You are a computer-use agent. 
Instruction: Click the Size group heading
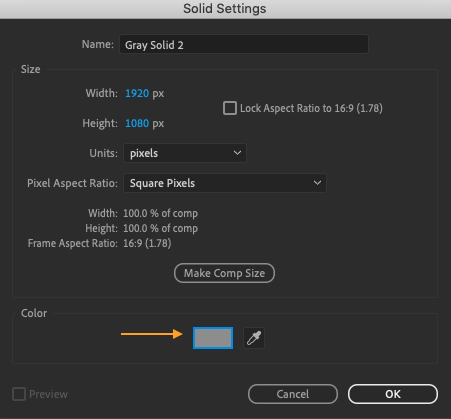[31, 69]
